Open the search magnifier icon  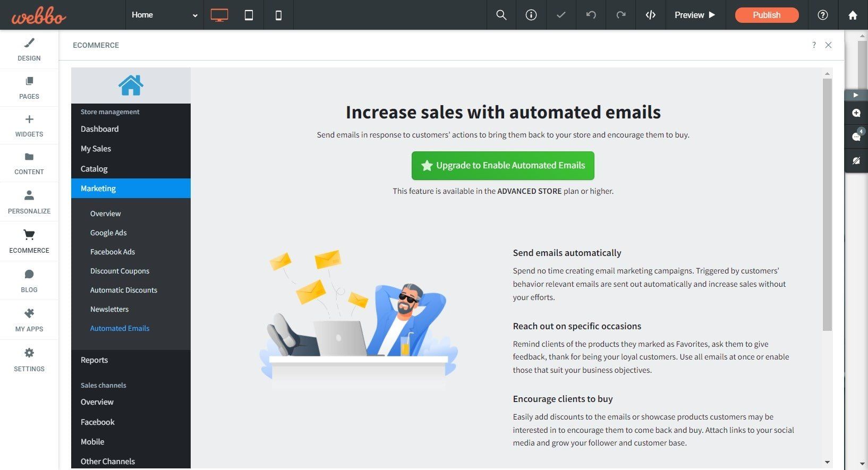pyautogui.click(x=501, y=15)
